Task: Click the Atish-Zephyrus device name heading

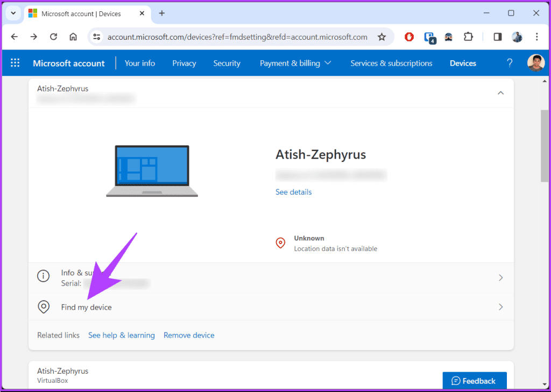Action: 321,154
